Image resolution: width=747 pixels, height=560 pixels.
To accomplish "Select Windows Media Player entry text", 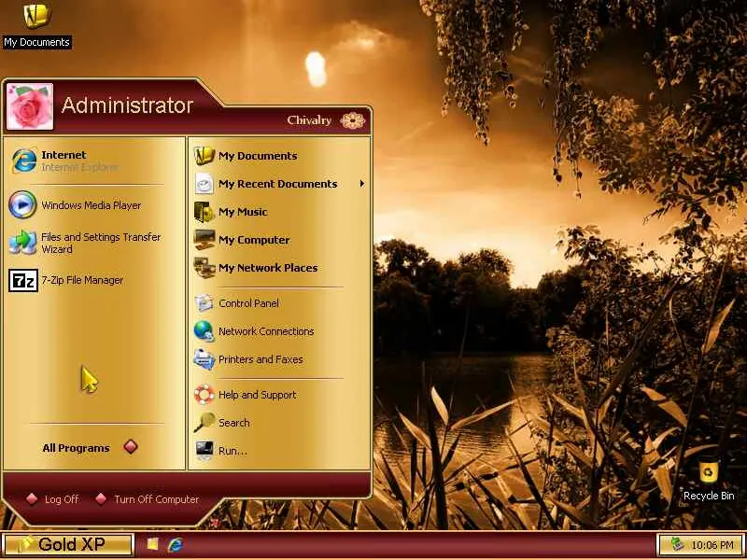I will (x=92, y=205).
